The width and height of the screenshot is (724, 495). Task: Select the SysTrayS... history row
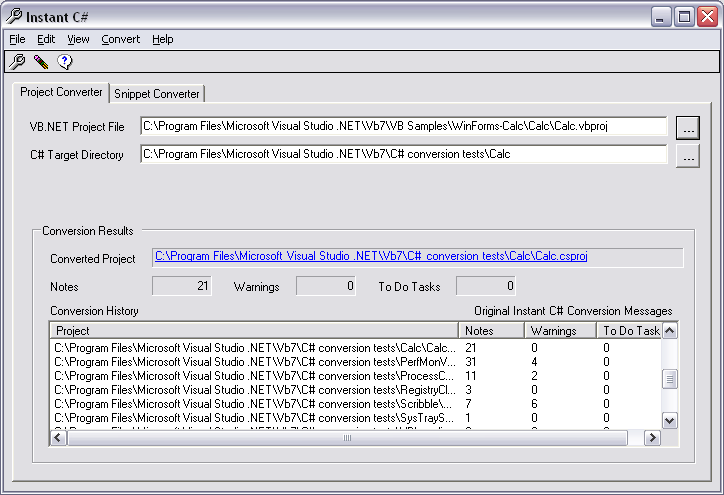[356, 418]
